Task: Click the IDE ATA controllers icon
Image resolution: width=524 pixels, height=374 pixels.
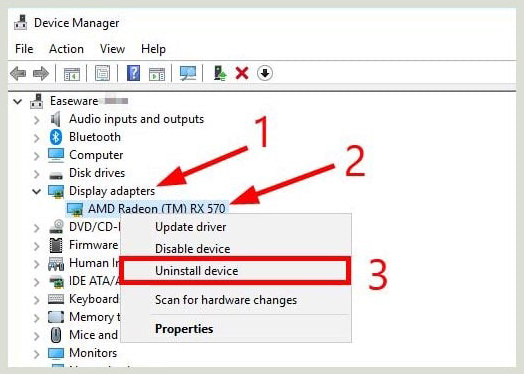Action: click(x=56, y=282)
